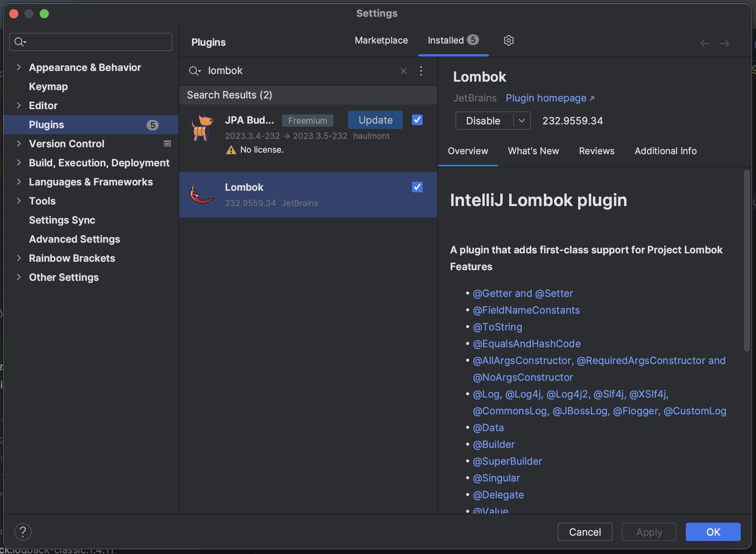Open the @Builder link
756x554 pixels.
tap(494, 444)
